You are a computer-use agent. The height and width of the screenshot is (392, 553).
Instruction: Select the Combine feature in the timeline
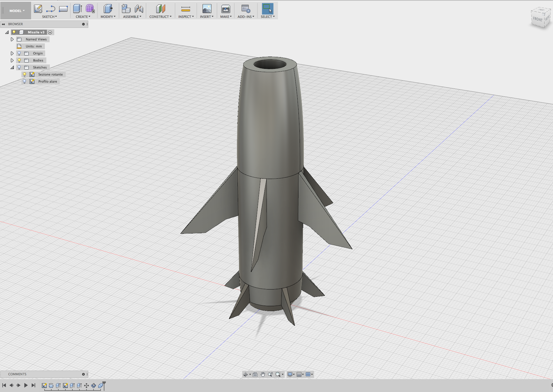pyautogui.click(x=101, y=386)
